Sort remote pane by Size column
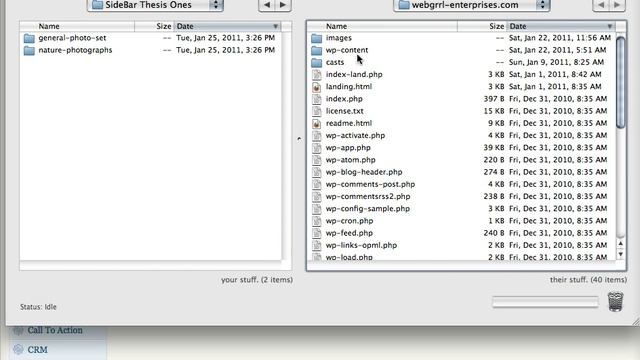The height and width of the screenshot is (360, 640). click(x=482, y=26)
